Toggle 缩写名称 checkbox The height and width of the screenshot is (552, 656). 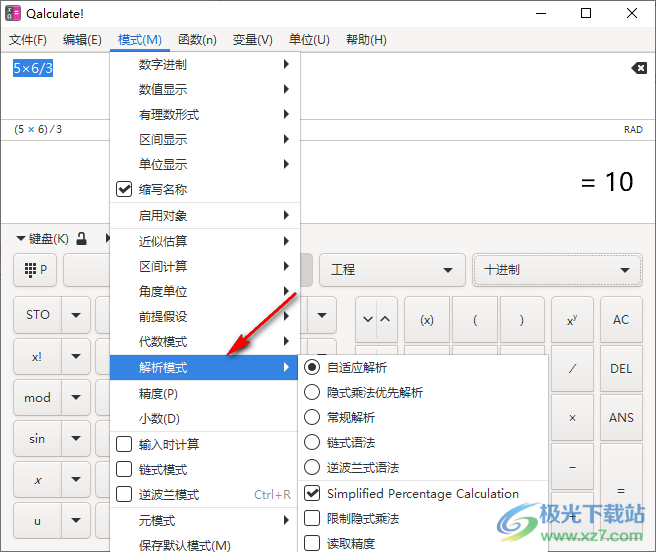pyautogui.click(x=124, y=189)
